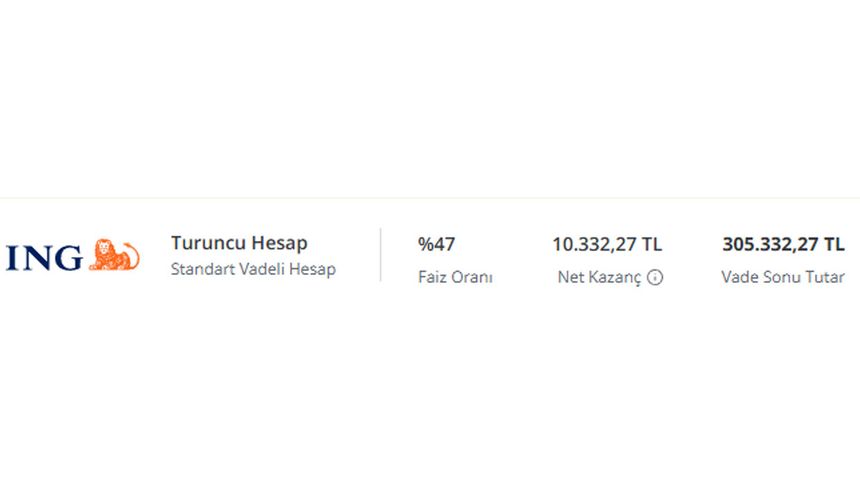Click the letter G of ING logo
860x504 pixels.
pyautogui.click(x=68, y=258)
